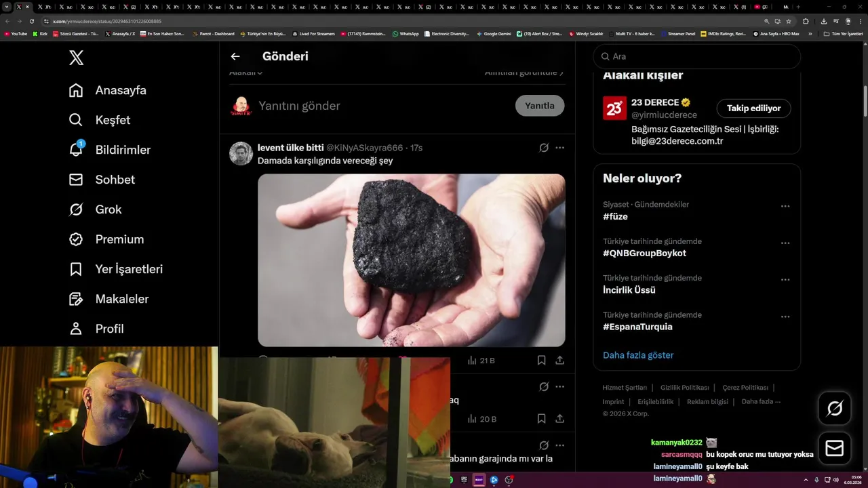This screenshot has height=488, width=868.
Task: Click back arrow next to Gönderi
Action: point(235,56)
